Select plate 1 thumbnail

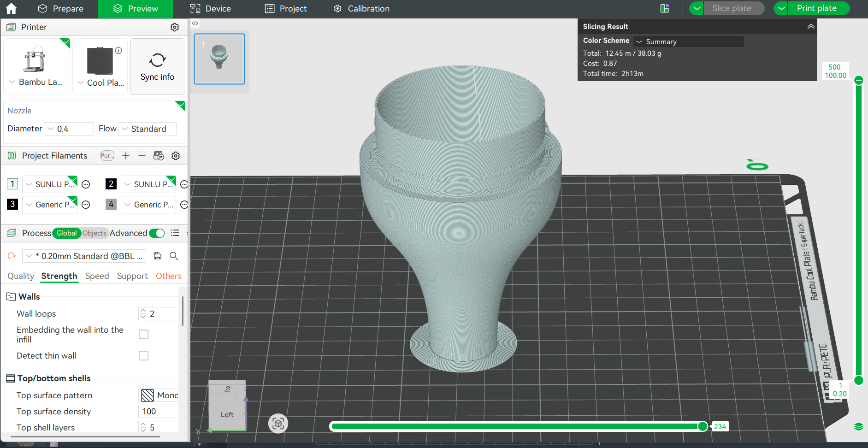219,59
